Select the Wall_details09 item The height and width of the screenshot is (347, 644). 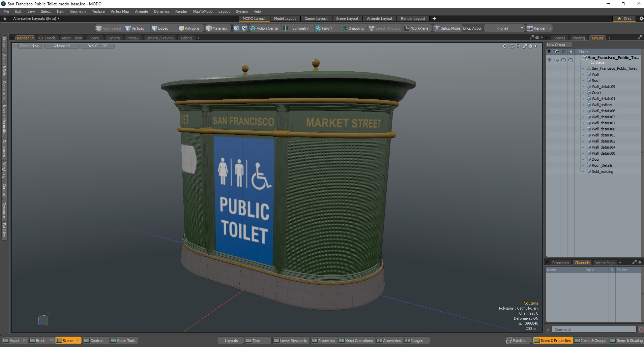pos(603,87)
